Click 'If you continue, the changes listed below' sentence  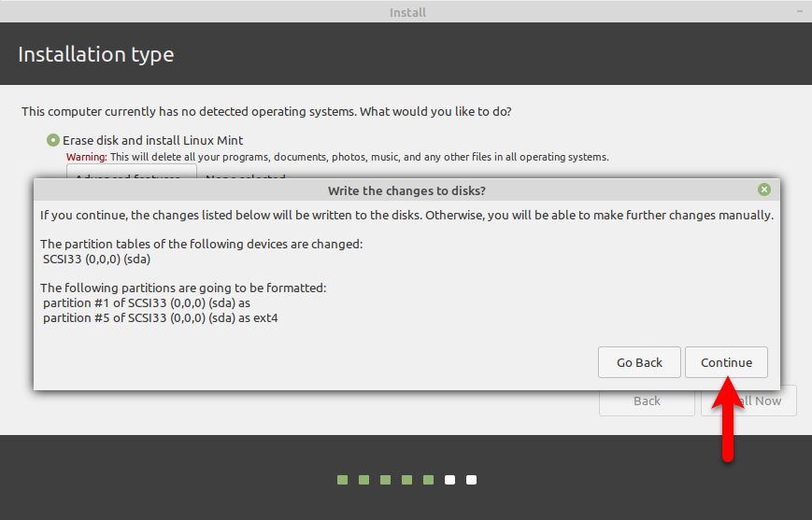407,216
